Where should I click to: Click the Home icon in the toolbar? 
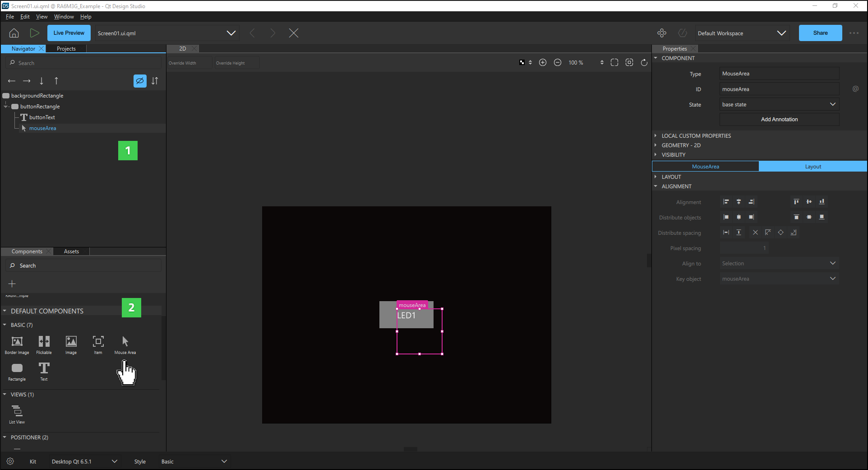click(x=14, y=33)
